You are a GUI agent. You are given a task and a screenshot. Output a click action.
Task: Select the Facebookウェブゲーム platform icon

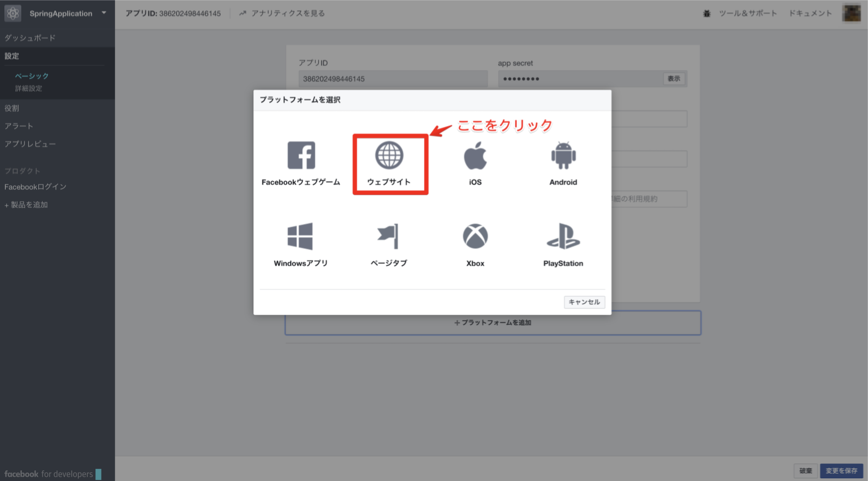pos(301,156)
